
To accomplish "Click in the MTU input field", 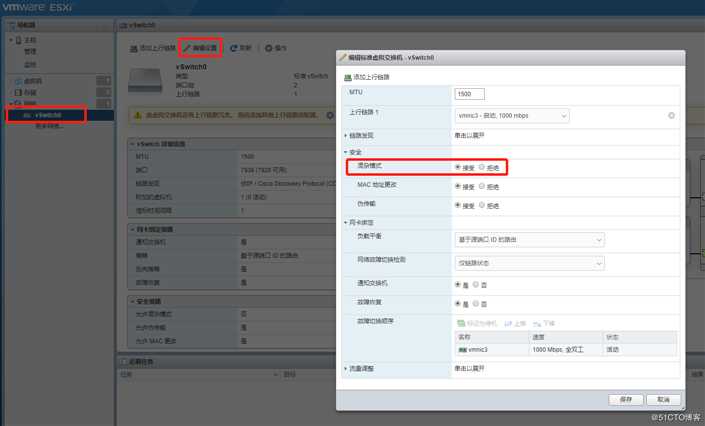I will (470, 94).
